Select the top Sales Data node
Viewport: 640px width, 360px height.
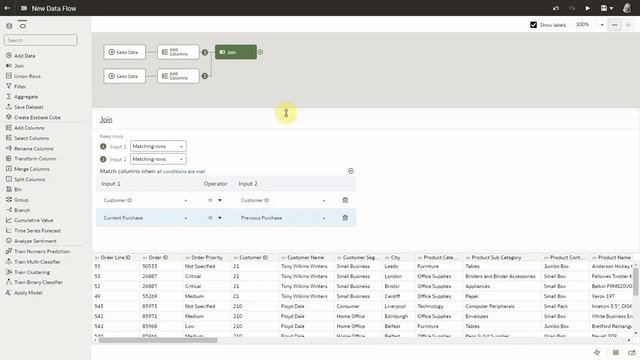[x=124, y=52]
